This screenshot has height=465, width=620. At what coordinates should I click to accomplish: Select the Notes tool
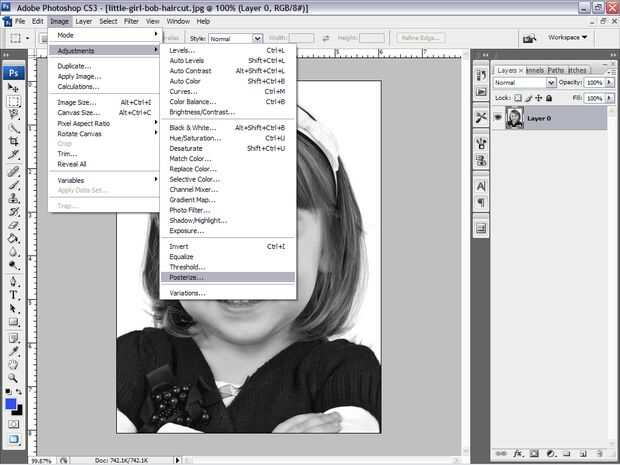pos(13,338)
